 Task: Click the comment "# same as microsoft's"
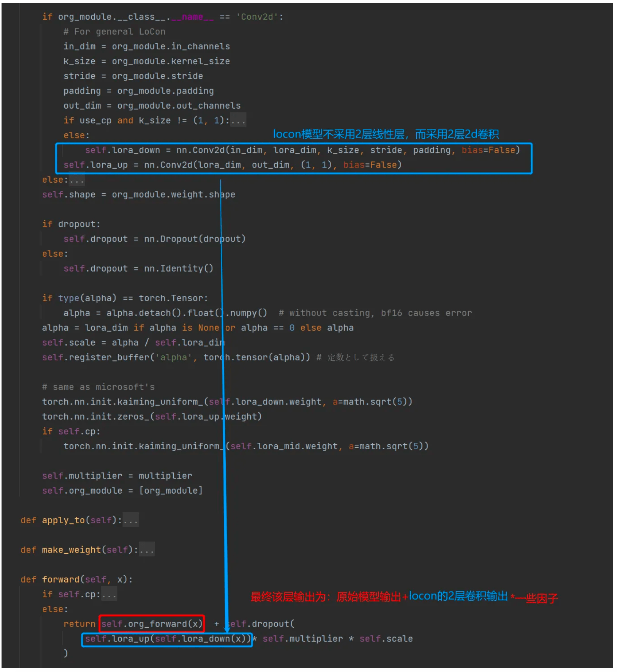[x=98, y=387]
